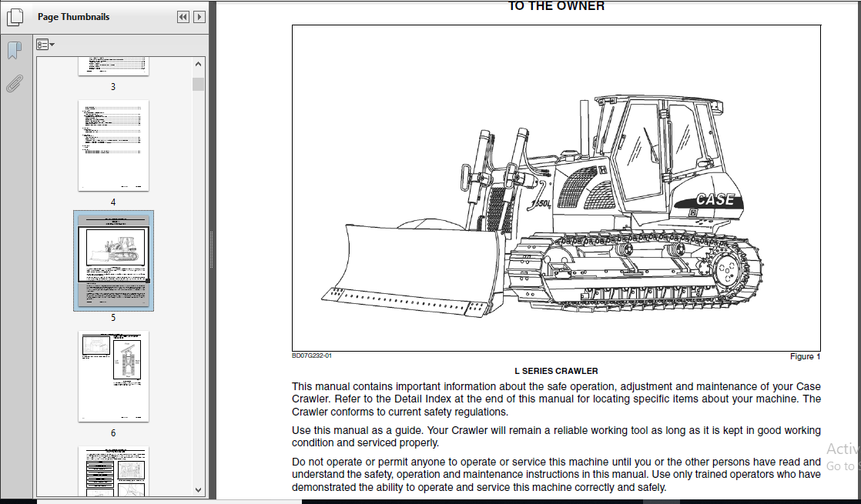Image resolution: width=861 pixels, height=504 pixels.
Task: Select page 5 thumbnail
Action: click(114, 261)
